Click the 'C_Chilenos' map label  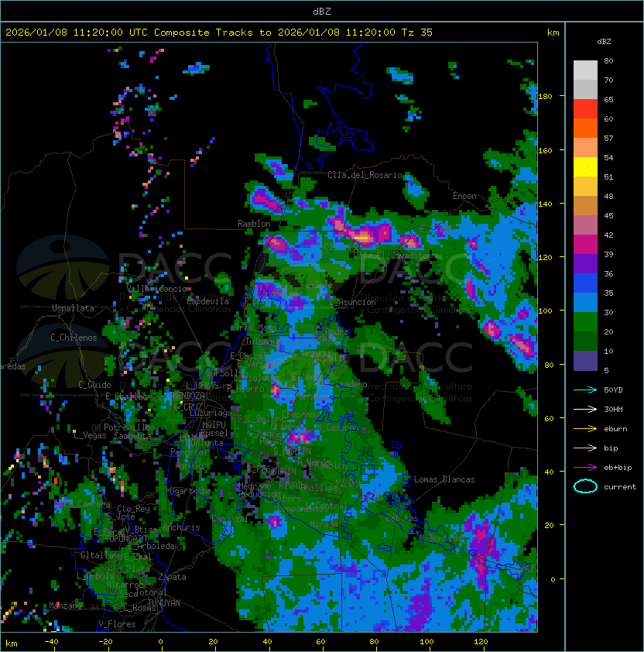(x=74, y=338)
